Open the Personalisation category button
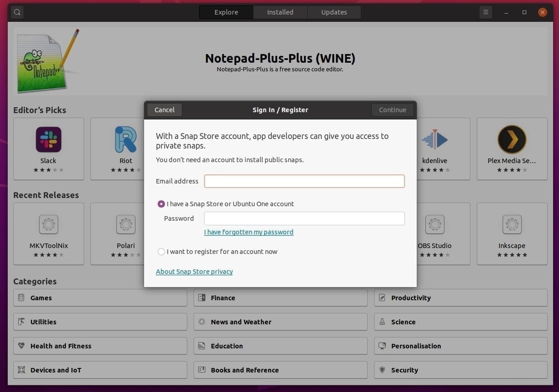559x392 pixels. pos(461,346)
